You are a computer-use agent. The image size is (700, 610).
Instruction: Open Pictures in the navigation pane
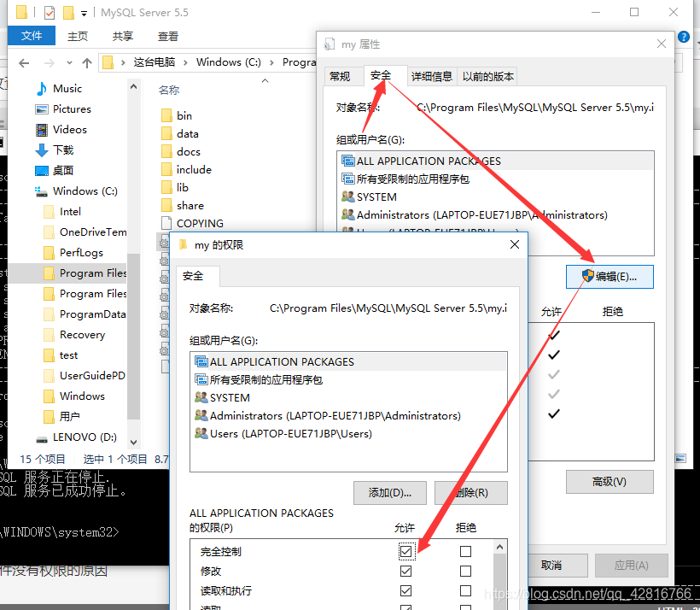coord(63,109)
